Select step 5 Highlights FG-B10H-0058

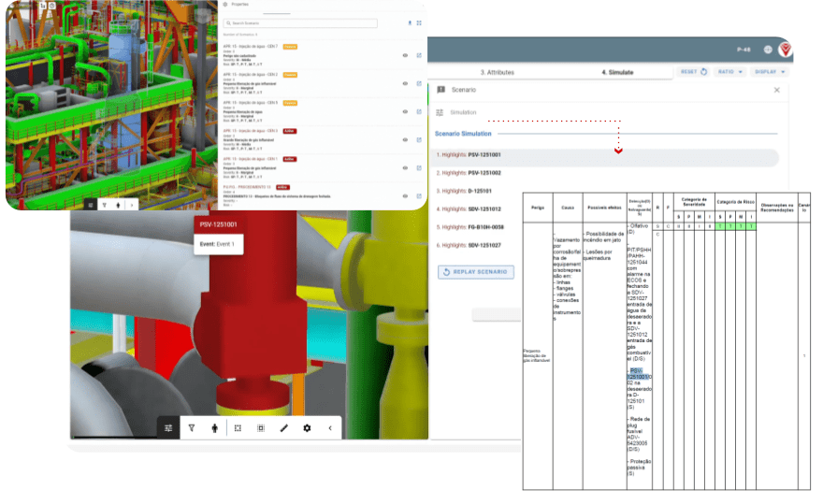470,227
